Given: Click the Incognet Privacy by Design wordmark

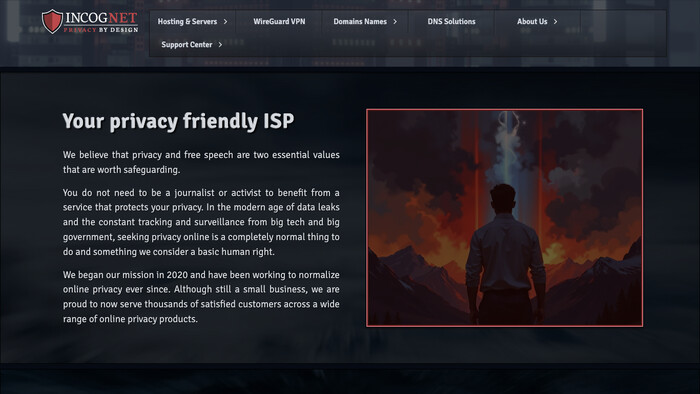Looking at the screenshot, I should 101,22.
